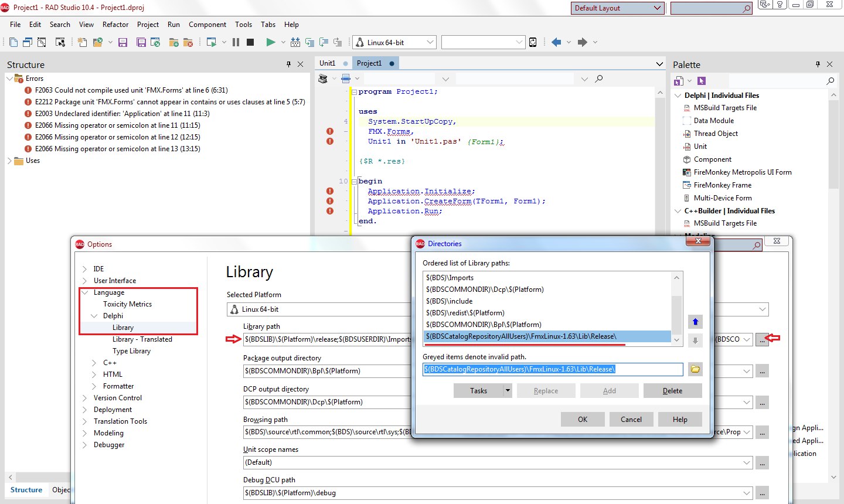The width and height of the screenshot is (844, 504).
Task: Click Delete in the Directories dialog
Action: [672, 391]
